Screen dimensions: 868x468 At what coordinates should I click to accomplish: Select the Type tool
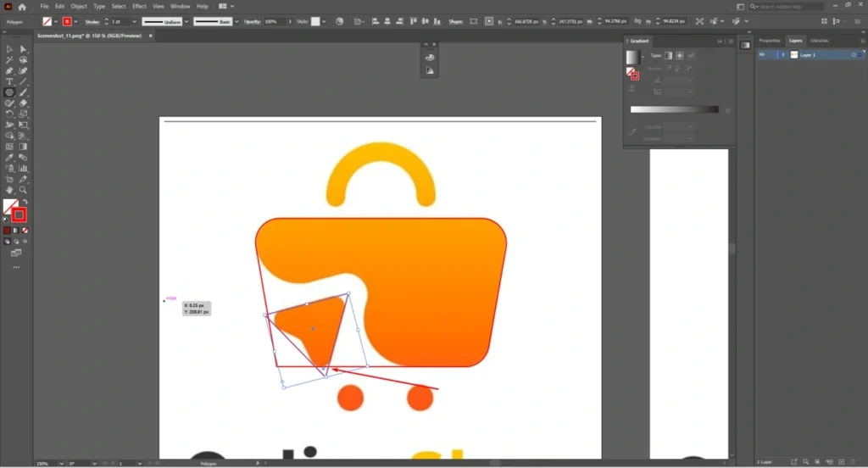click(9, 81)
